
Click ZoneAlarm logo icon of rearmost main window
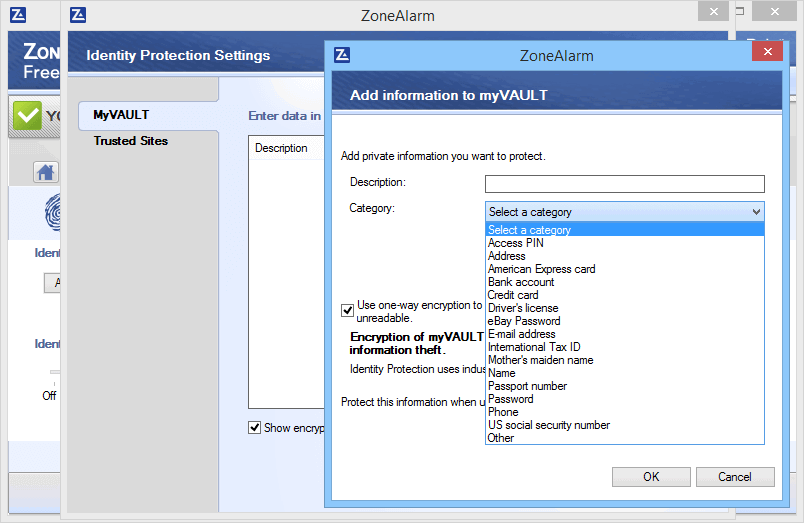click(x=18, y=15)
